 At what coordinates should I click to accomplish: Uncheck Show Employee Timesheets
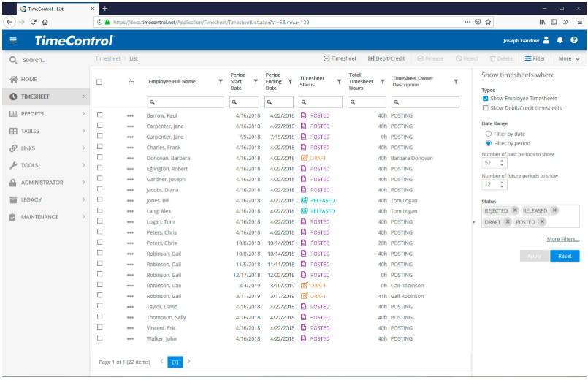(x=485, y=98)
